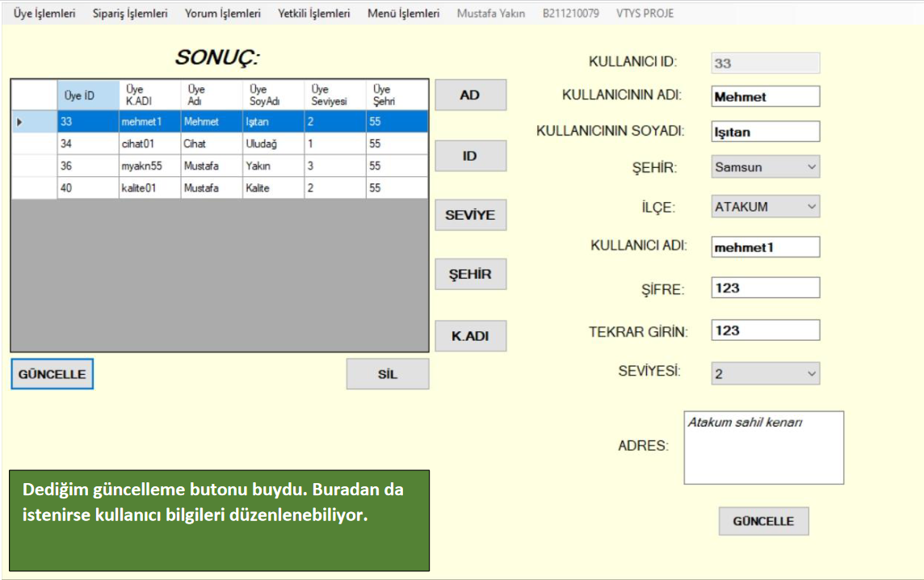
Task: Open the Sipariş İşlemleri menu
Action: pos(130,14)
